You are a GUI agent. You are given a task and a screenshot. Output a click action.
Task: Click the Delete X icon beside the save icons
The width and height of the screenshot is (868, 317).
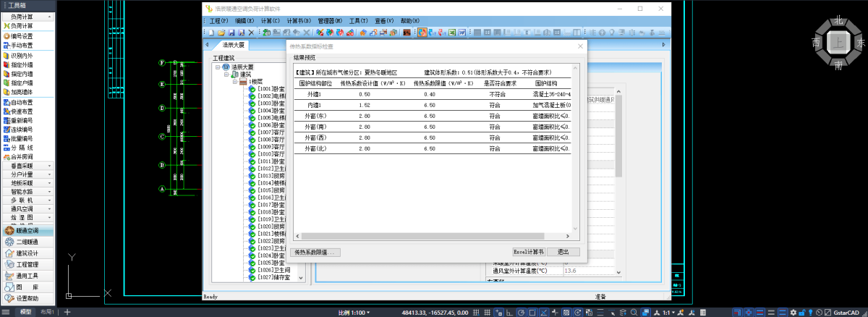click(251, 32)
